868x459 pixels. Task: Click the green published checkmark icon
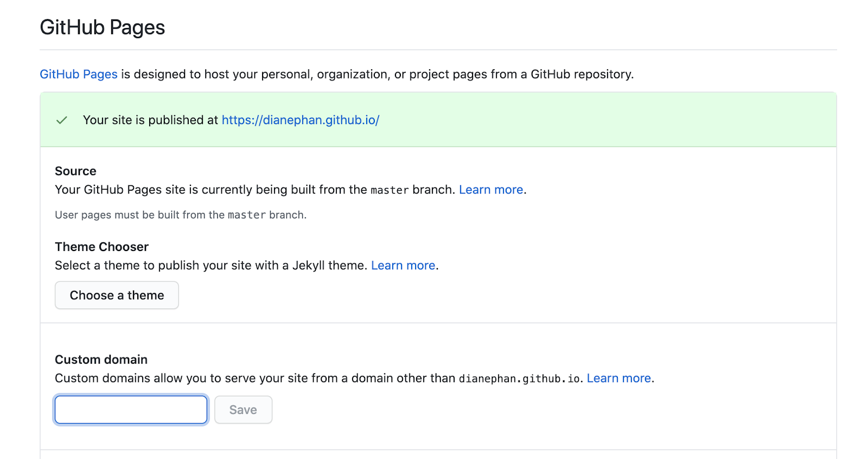pyautogui.click(x=62, y=120)
